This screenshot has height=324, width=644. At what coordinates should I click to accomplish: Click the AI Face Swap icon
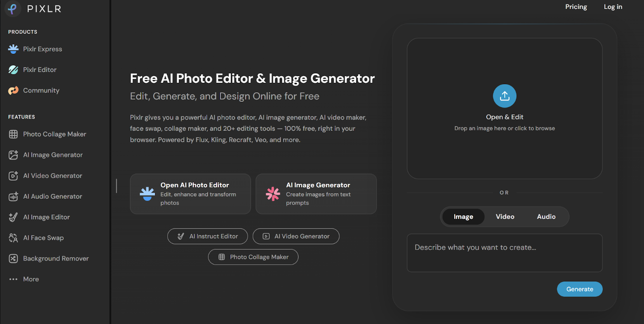(14, 238)
